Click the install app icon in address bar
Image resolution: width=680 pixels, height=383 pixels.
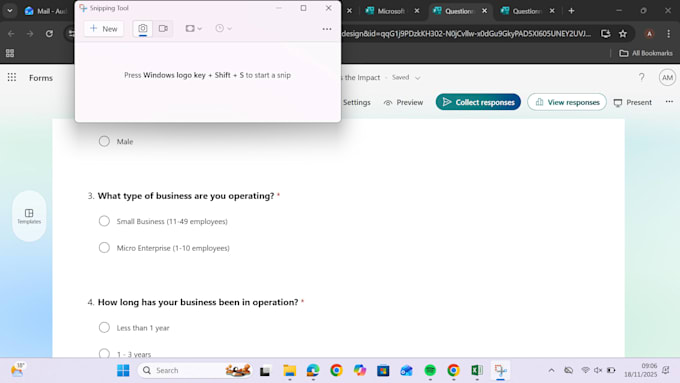[605, 34]
